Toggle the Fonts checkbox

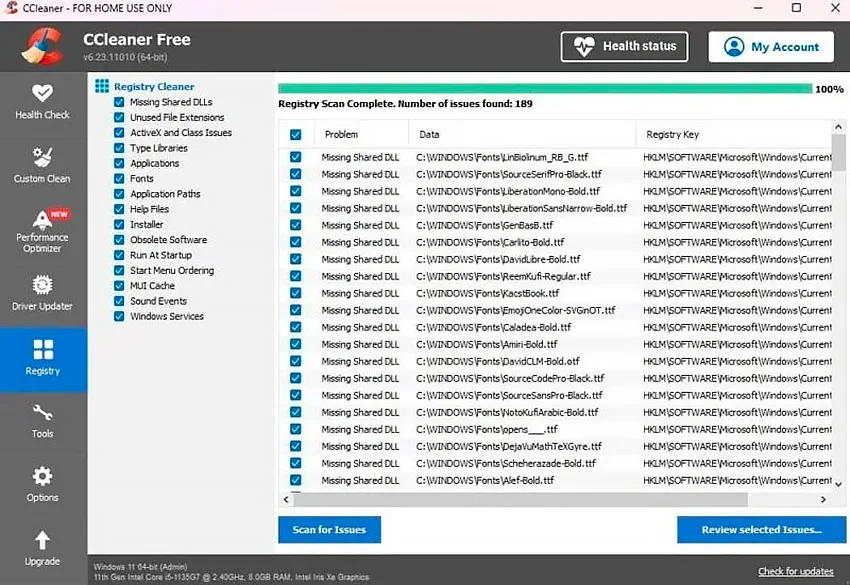119,178
